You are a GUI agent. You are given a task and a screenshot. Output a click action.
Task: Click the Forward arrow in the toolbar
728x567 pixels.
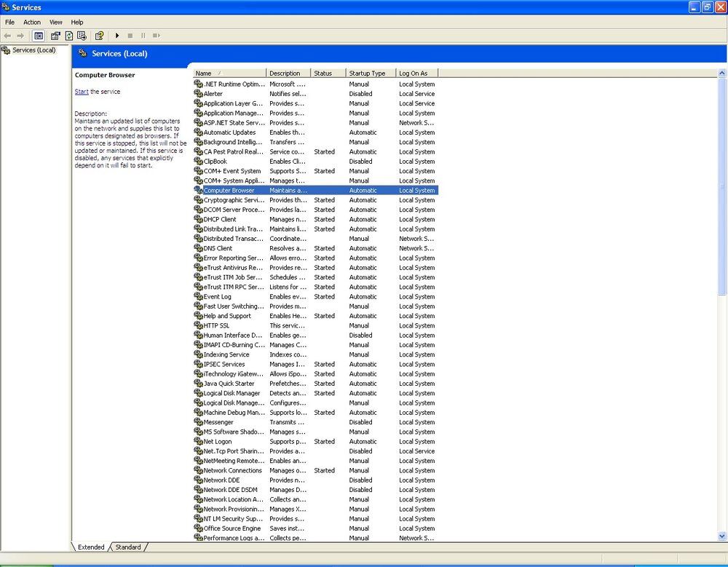coord(20,36)
